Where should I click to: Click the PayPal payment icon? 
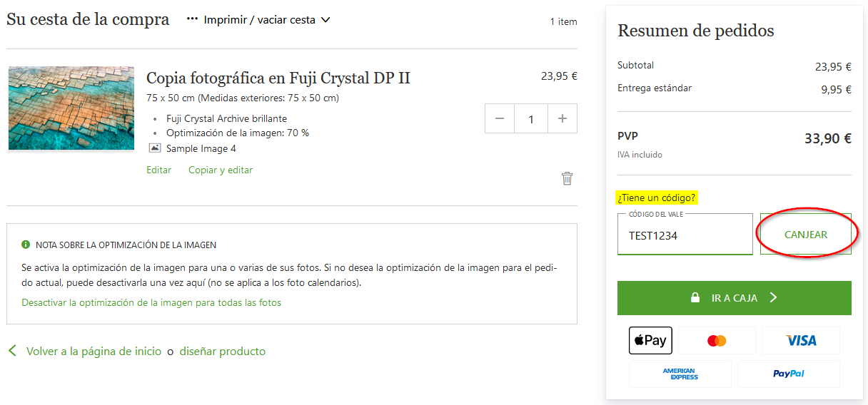pos(789,374)
